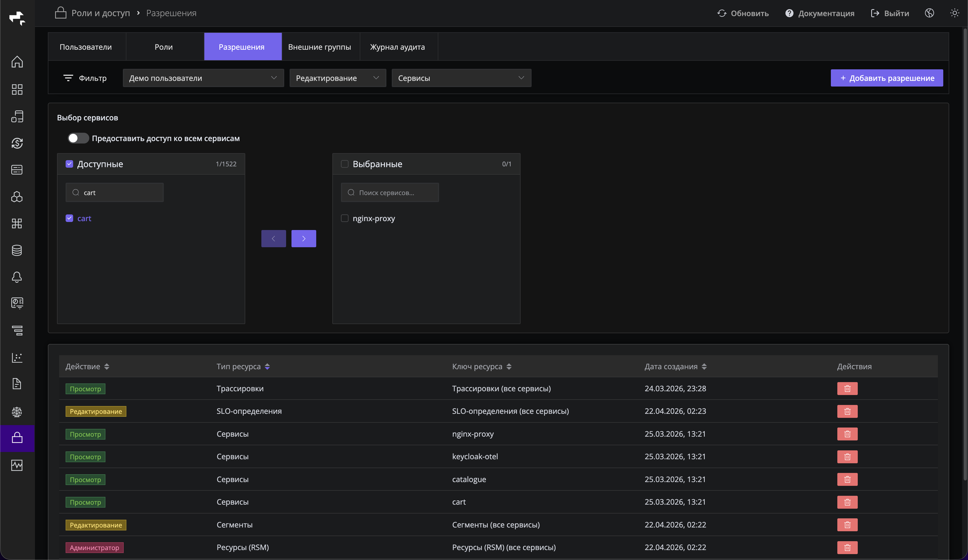Open the bell notifications sidebar icon
The image size is (968, 560).
17,277
